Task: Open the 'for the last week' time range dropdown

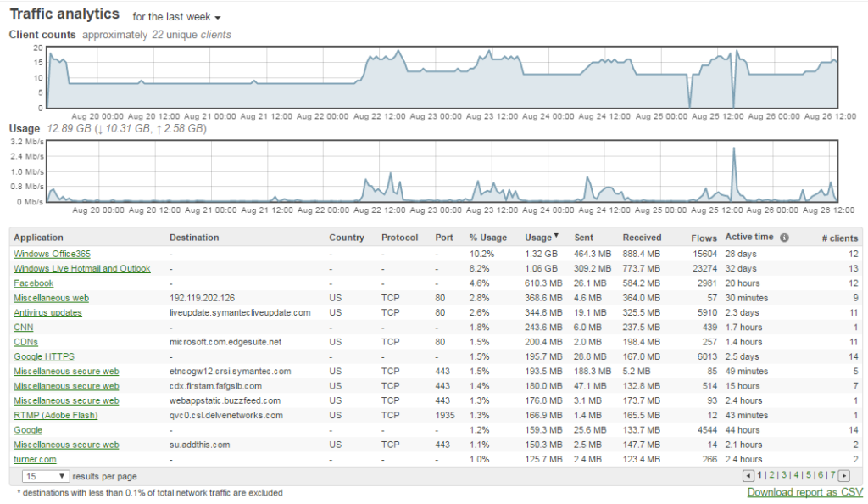Action: [176, 17]
